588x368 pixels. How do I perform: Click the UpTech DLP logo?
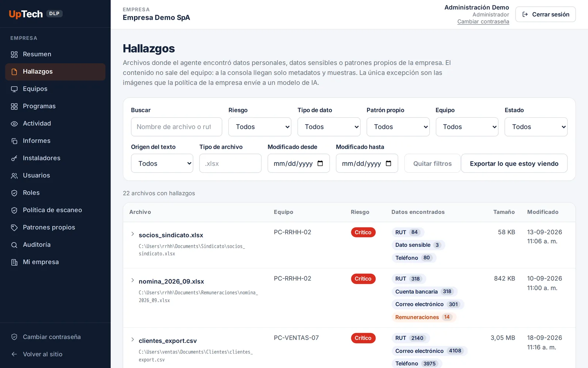[x=36, y=14]
